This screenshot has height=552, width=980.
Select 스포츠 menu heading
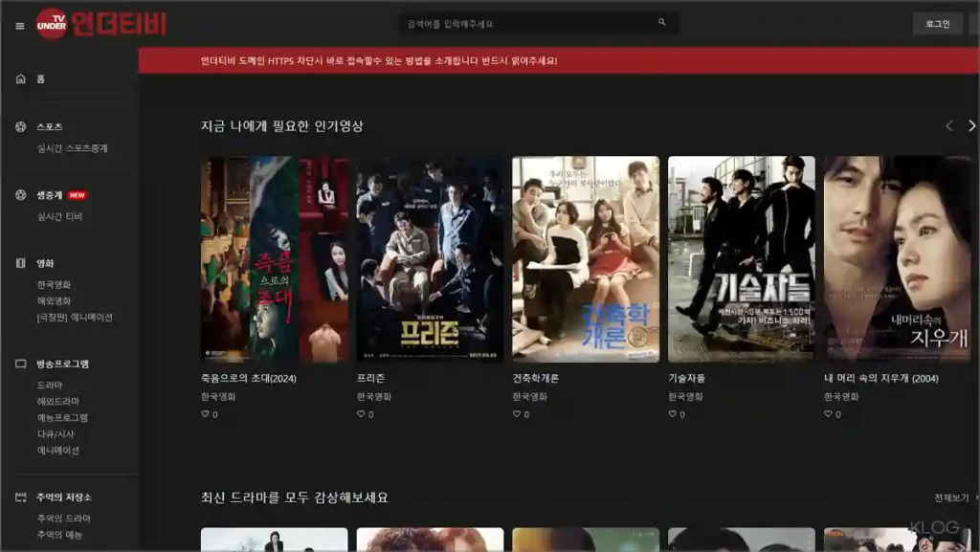[50, 127]
